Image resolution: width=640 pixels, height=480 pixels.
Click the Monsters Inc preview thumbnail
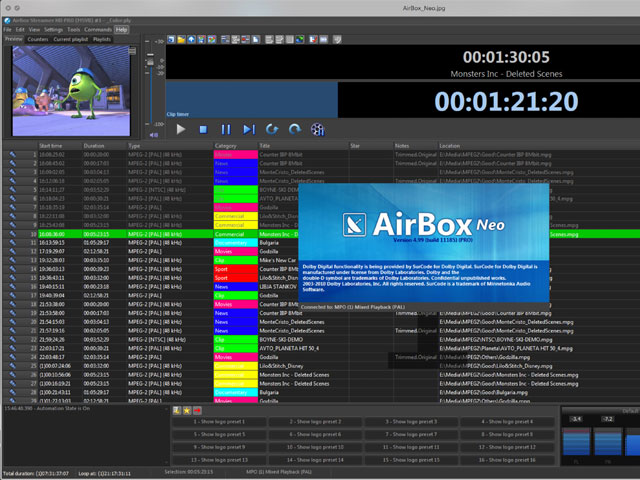(x=71, y=91)
